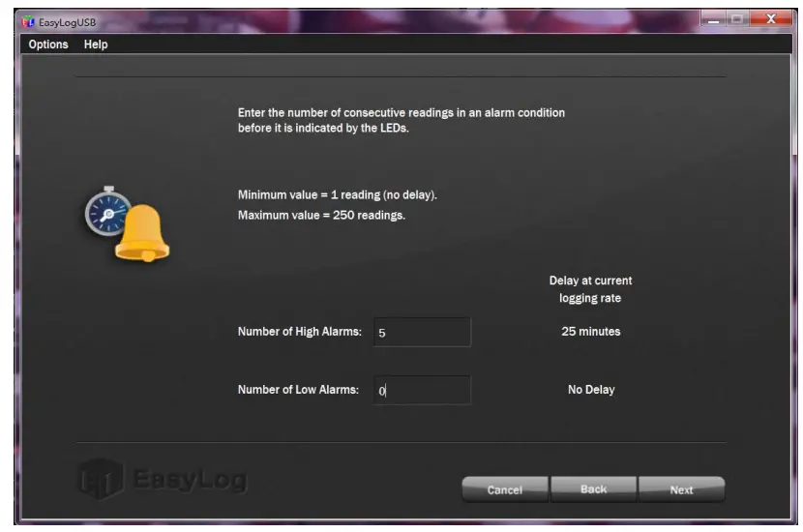Focus the Number of Low Alarms field
803x532 pixels.
[423, 390]
